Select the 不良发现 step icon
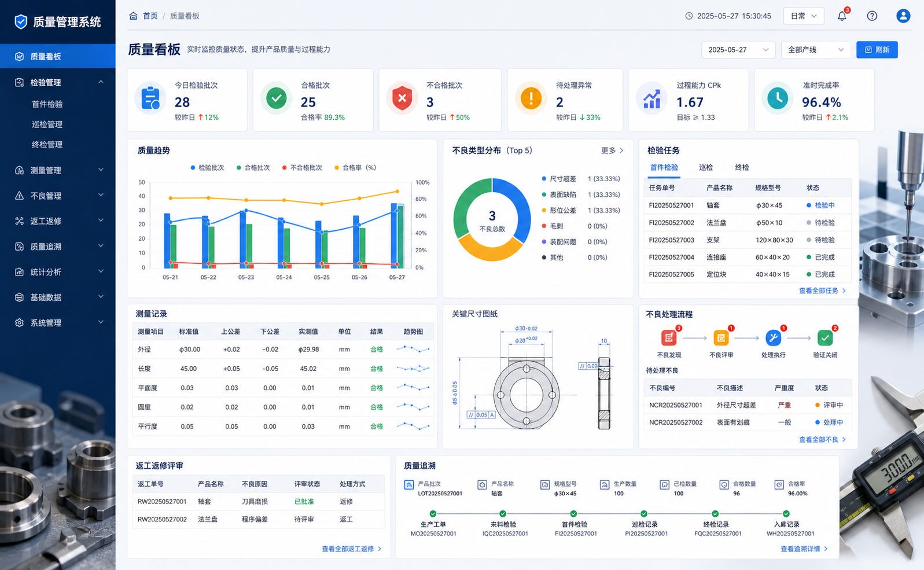Image resolution: width=924 pixels, height=570 pixels. 669,338
